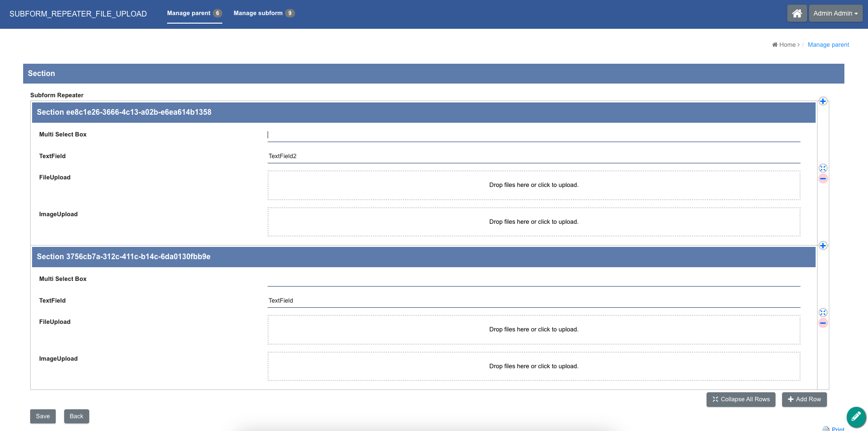Image resolution: width=868 pixels, height=431 pixels.
Task: Switch to Manage subform tab
Action: [264, 13]
